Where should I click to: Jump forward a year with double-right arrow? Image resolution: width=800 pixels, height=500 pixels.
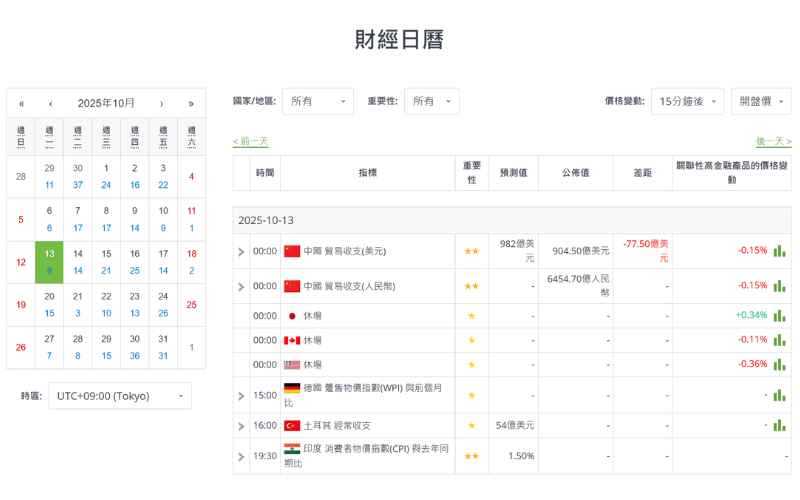coord(190,103)
